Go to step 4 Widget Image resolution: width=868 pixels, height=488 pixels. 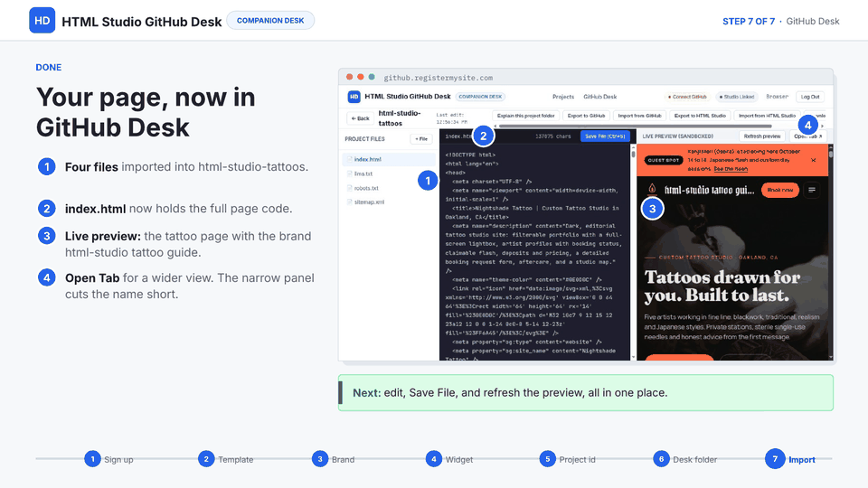[x=449, y=459]
